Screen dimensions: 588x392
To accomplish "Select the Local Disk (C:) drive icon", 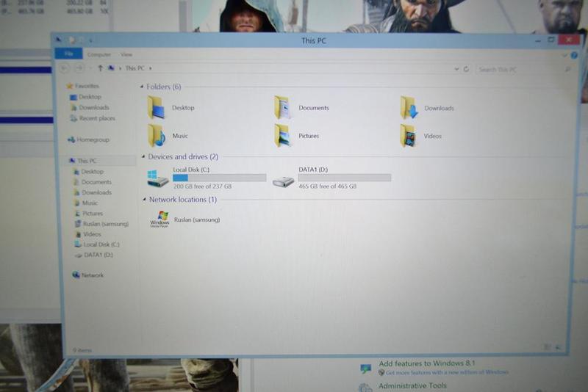I will click(158, 178).
